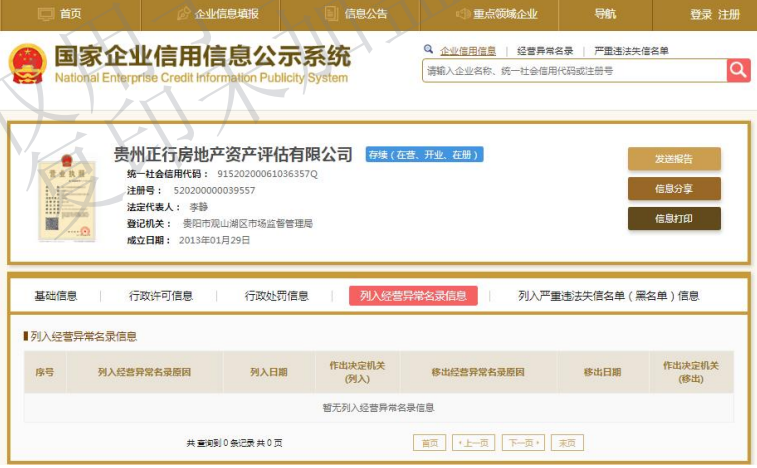The height and width of the screenshot is (468, 757).
Task: Select 经营异常名录 search category
Action: pyautogui.click(x=545, y=50)
